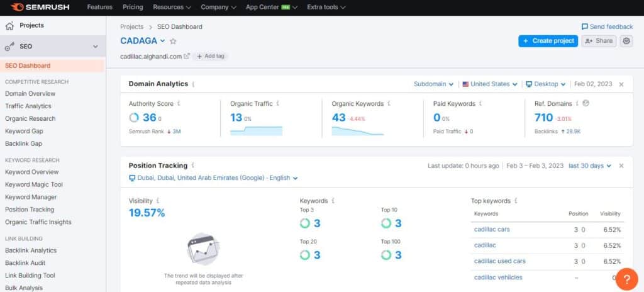Open external link icon beside cadillac.alghandi.com
Image resolution: width=644 pixels, height=292 pixels.
(x=187, y=57)
